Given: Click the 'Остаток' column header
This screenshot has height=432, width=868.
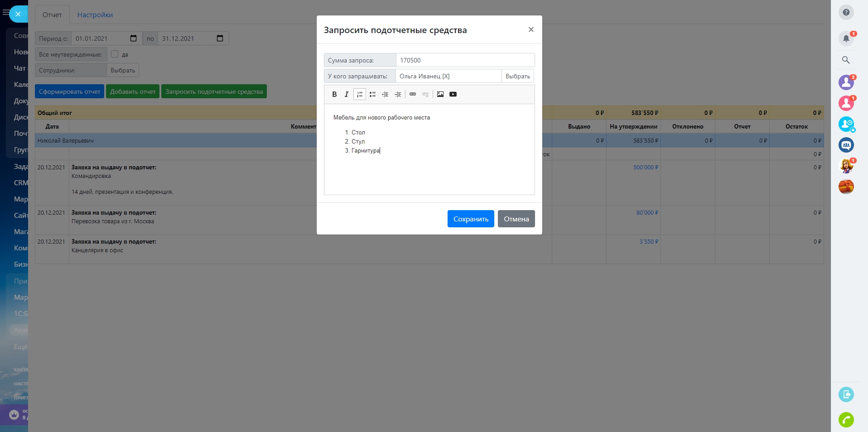Looking at the screenshot, I should pos(796,126).
